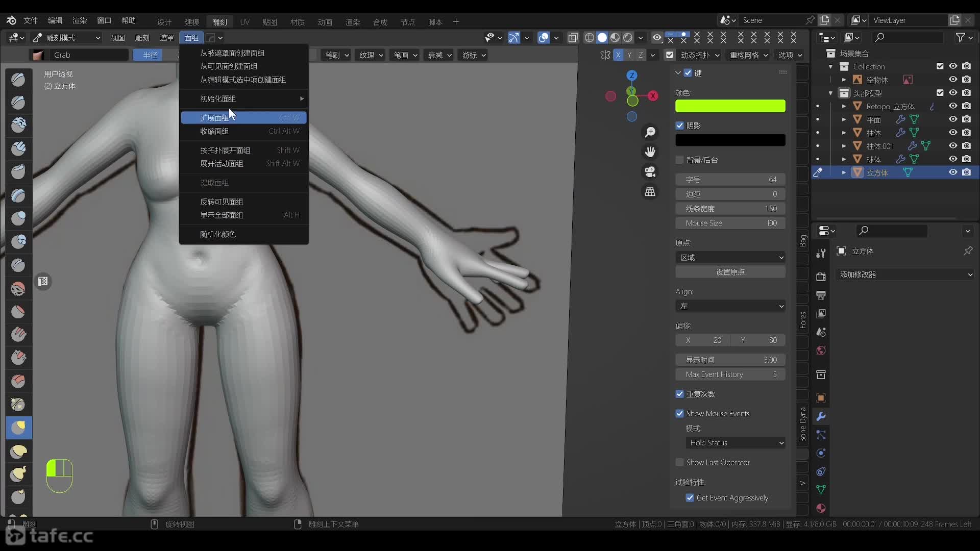The image size is (980, 551).
Task: Toggle the 重复次数 checkbox
Action: 679,394
